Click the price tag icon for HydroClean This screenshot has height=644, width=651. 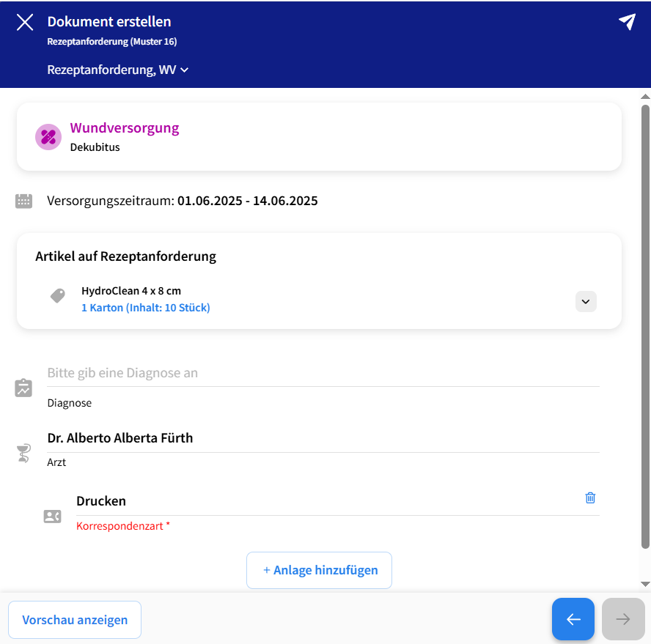(x=57, y=295)
